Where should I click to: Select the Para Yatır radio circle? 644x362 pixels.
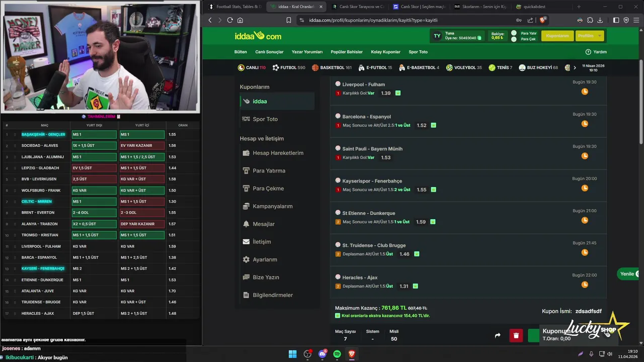(514, 33)
